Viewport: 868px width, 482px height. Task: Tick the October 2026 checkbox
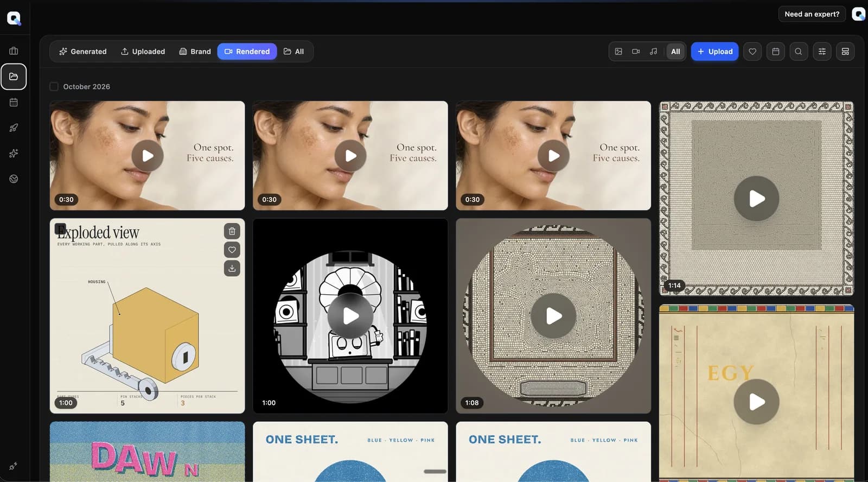pos(54,86)
